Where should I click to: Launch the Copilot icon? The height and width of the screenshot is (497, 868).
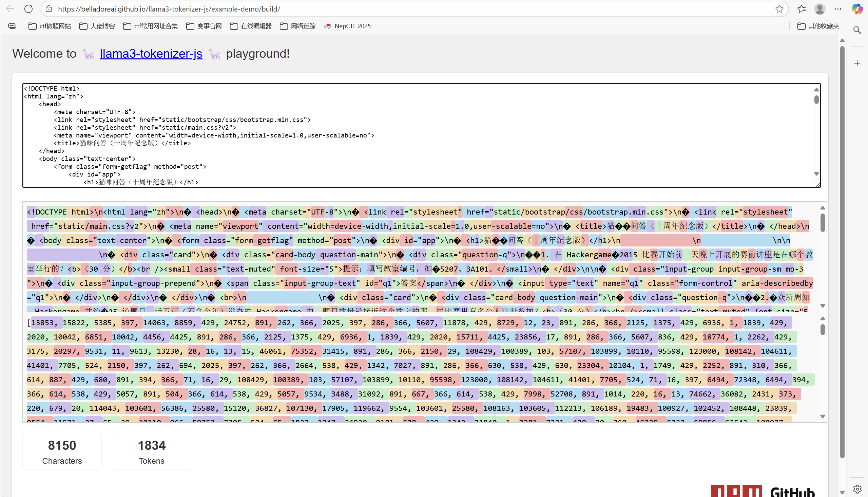point(857,9)
